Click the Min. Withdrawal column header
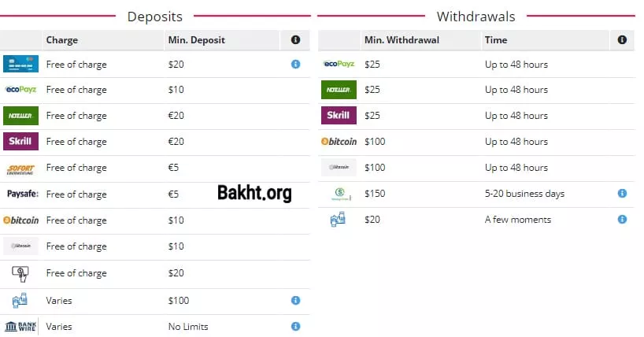The width and height of the screenshot is (644, 337). (402, 40)
